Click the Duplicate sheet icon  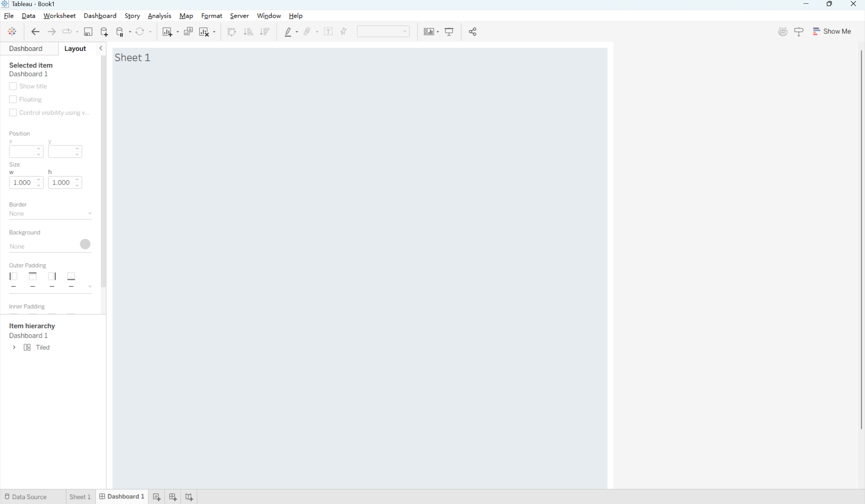click(188, 31)
